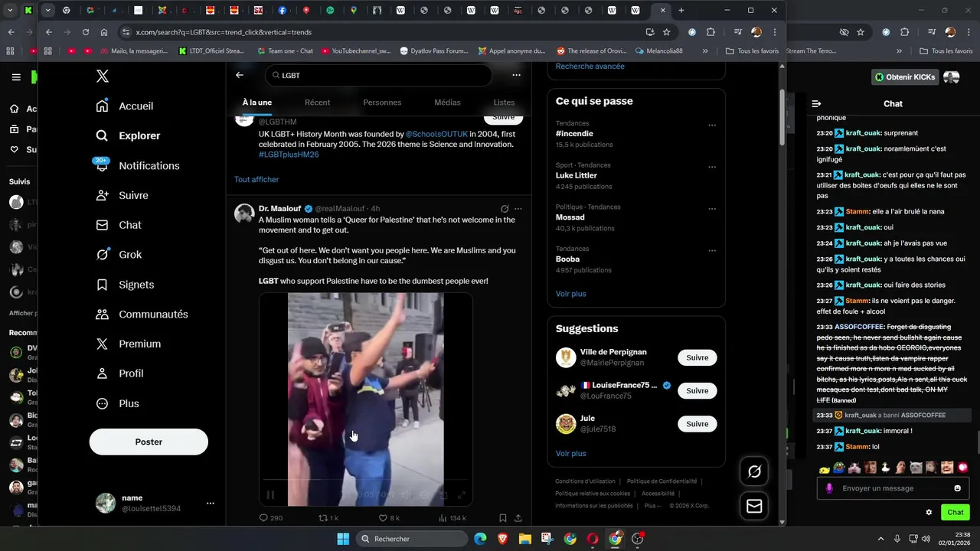Image resolution: width=980 pixels, height=551 pixels.
Task: Open search settings three-dot menu
Action: click(x=517, y=75)
